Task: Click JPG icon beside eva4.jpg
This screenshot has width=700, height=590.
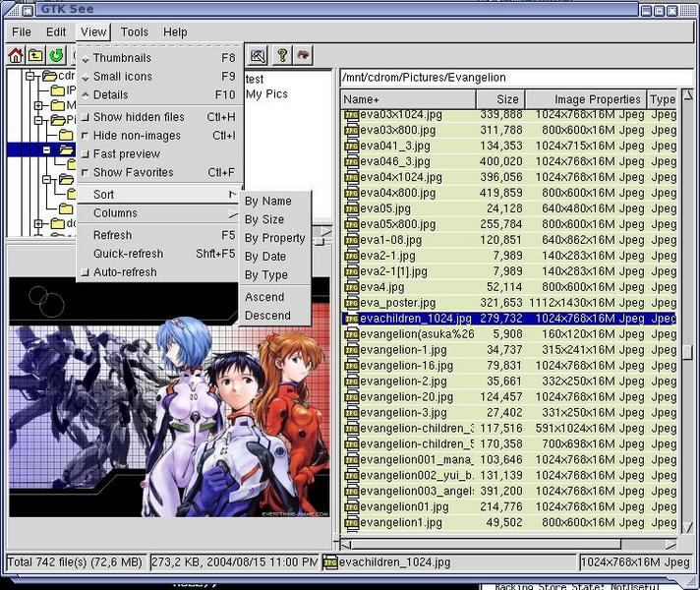Action: 351,287
